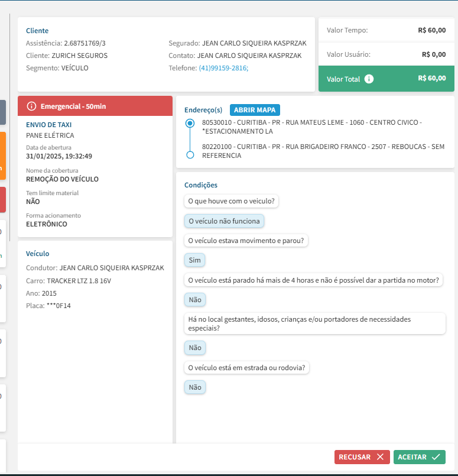This screenshot has height=476, width=458.
Task: Click the red tab on the left edge
Action: tap(2, 199)
